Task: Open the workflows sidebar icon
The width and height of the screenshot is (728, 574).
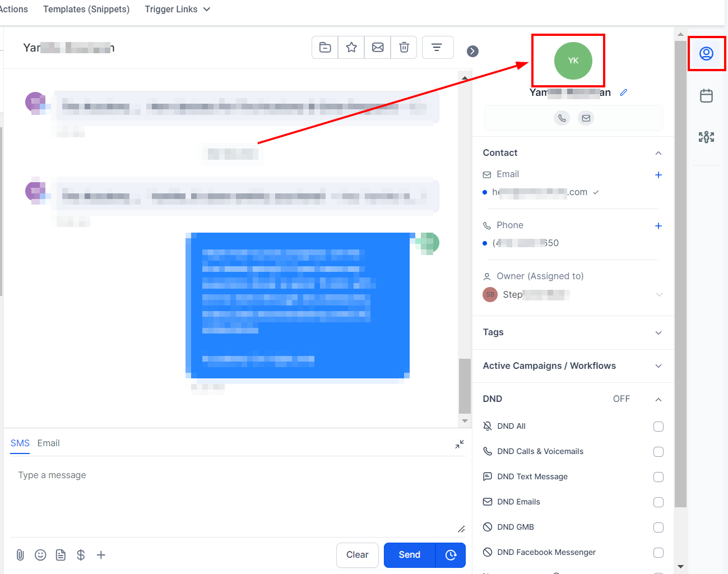Action: (x=706, y=137)
